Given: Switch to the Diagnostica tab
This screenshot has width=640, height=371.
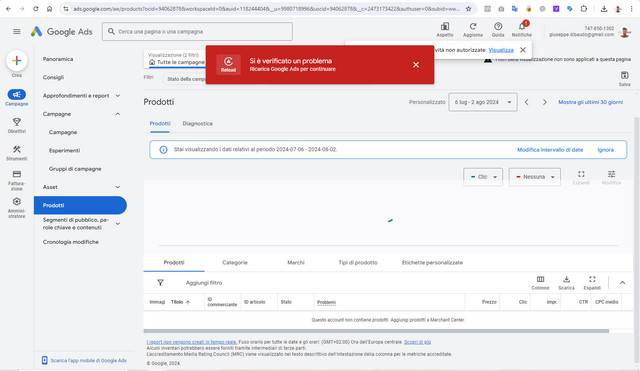Looking at the screenshot, I should [x=198, y=123].
